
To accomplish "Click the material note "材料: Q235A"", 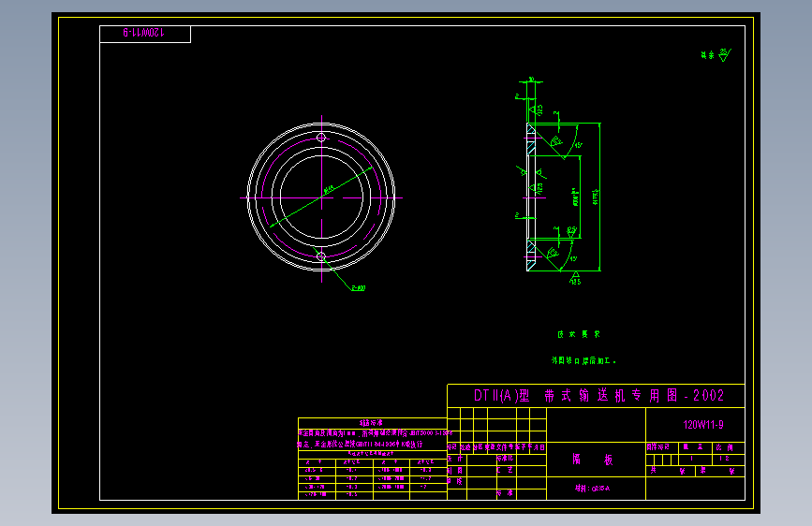I will click(592, 489).
